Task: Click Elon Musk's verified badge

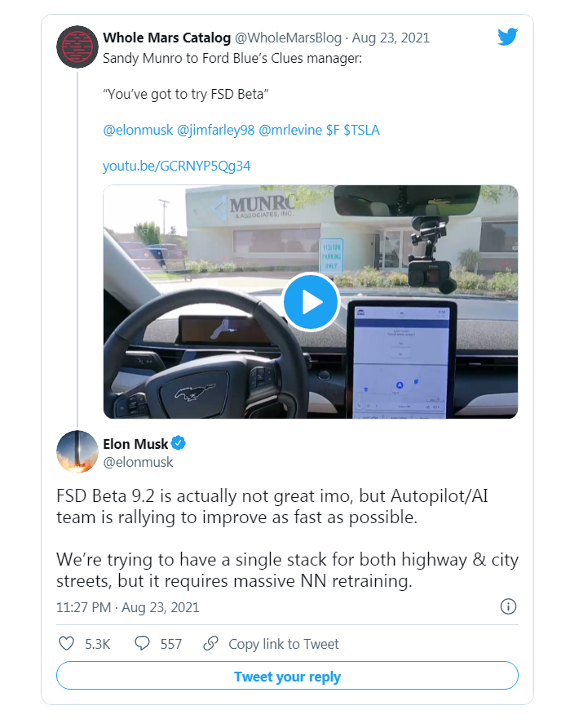Action: pyautogui.click(x=179, y=444)
